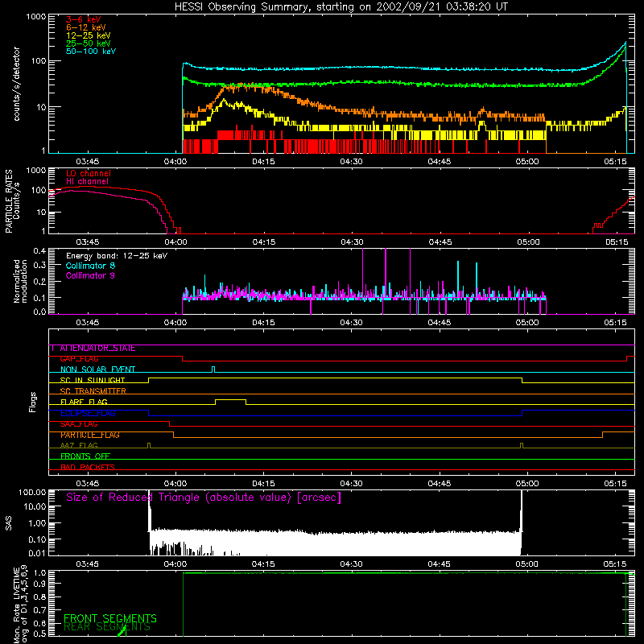The width and height of the screenshot is (644, 644).
Task: Click the 0.3 tick on modulation axis
Action: pos(39,265)
